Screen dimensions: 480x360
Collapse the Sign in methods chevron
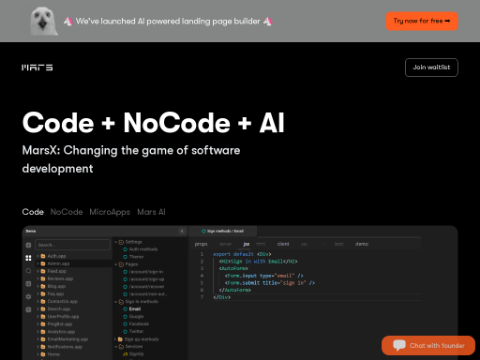pos(116,301)
